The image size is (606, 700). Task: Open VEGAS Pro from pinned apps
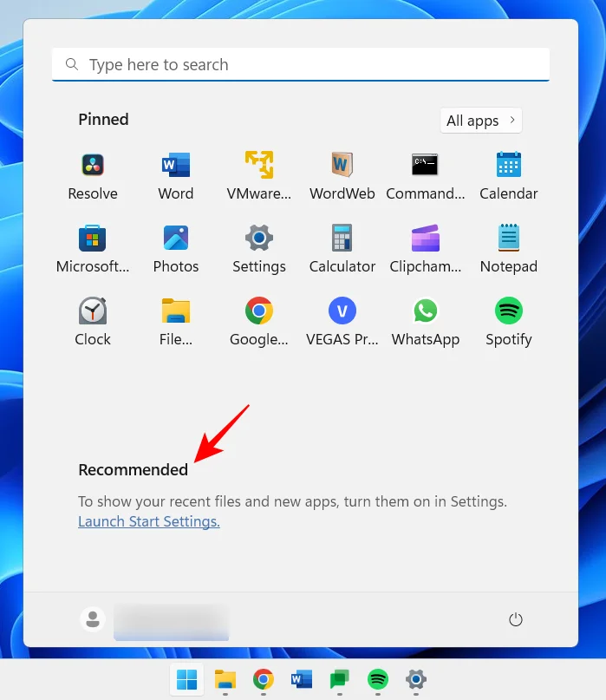(342, 323)
